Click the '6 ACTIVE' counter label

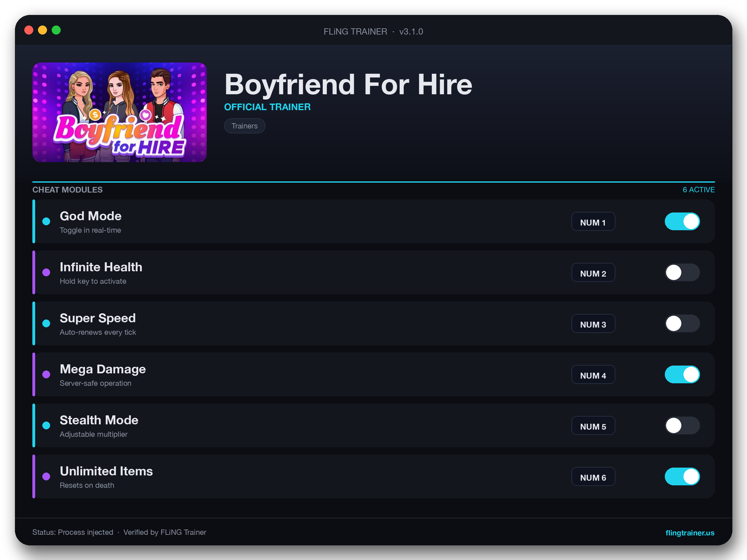698,190
